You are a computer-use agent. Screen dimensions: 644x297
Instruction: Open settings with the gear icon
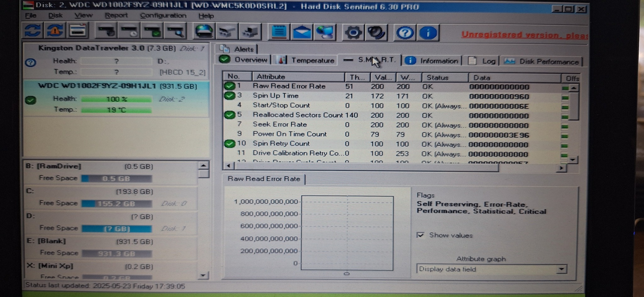[353, 33]
